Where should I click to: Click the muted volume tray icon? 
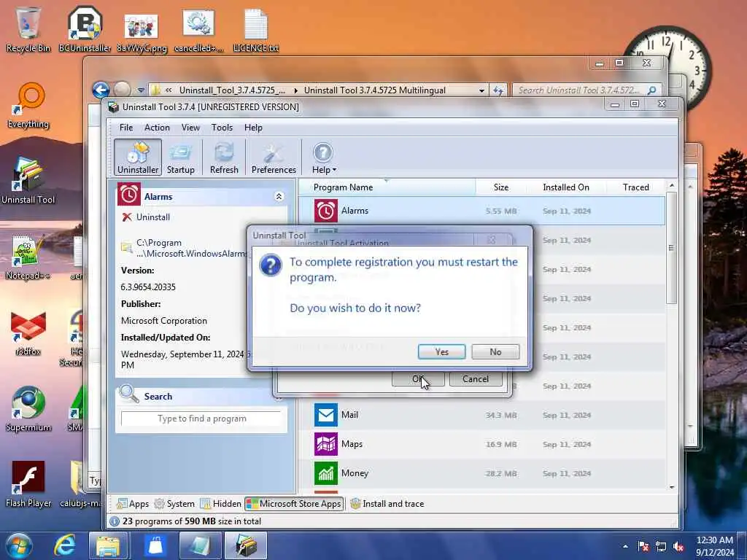(679, 547)
